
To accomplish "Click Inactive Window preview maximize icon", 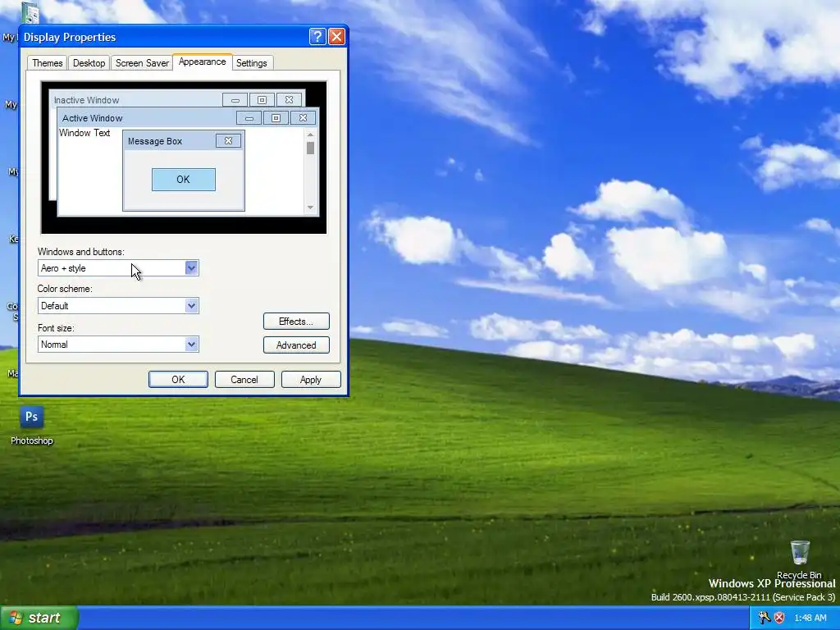I will pos(262,100).
